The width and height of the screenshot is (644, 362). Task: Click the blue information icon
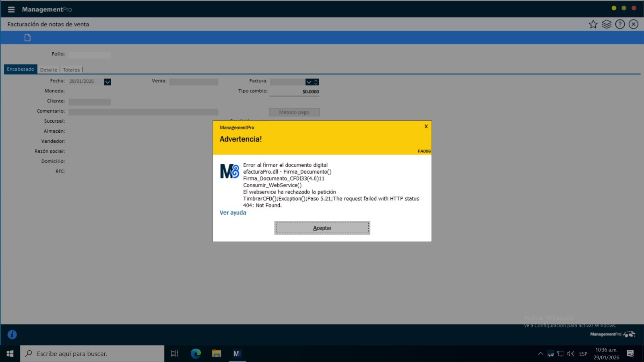[12, 334]
